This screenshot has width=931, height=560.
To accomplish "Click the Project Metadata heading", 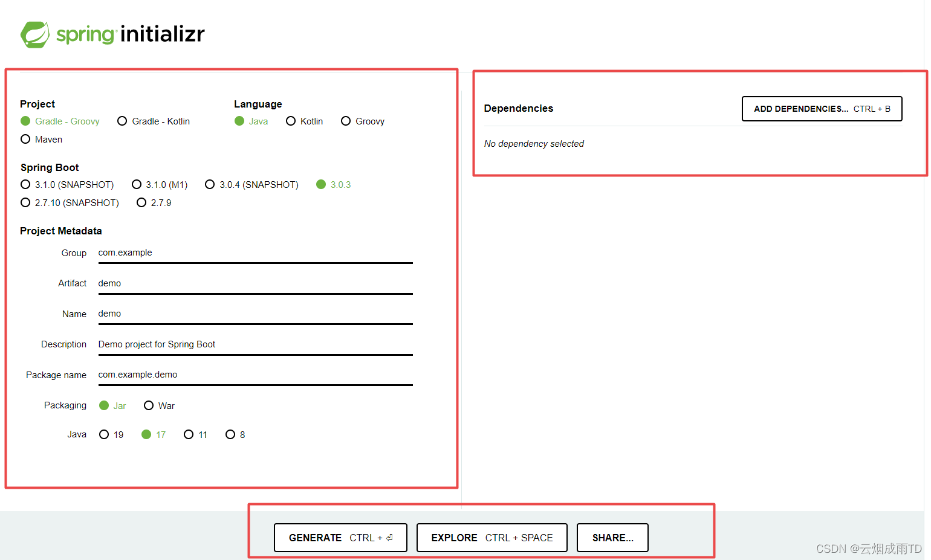I will [x=61, y=231].
